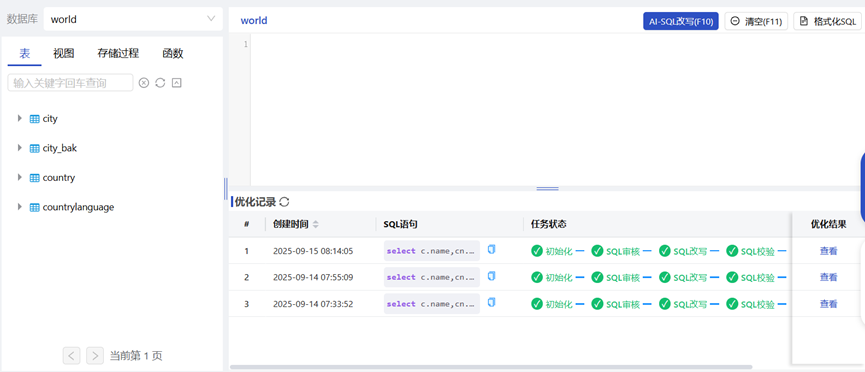Sort by 创建时间 column arrows
865x372 pixels.
(x=316, y=225)
